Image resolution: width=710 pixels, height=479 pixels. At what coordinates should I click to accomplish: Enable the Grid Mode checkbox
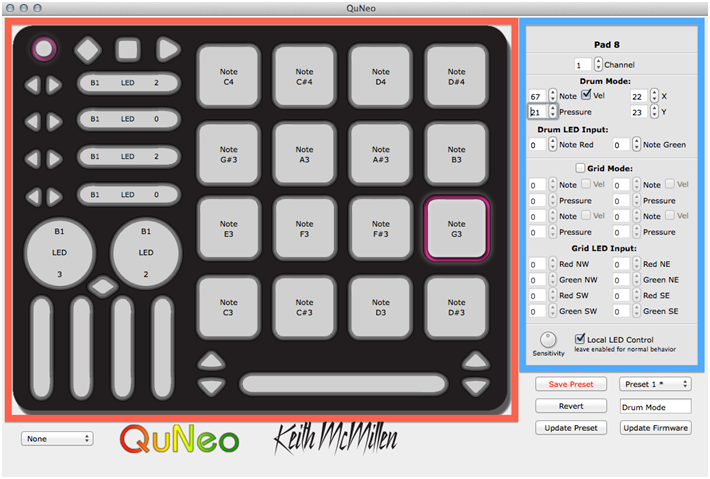580,168
